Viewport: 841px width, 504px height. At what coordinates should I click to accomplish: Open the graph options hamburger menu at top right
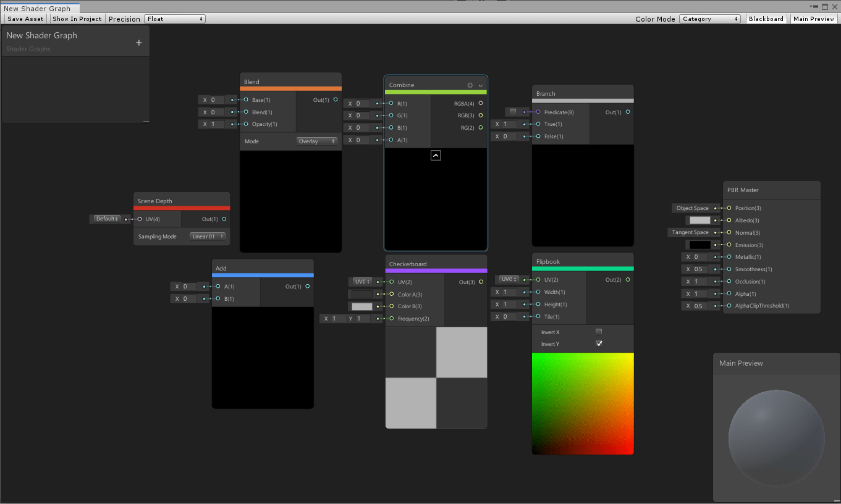point(813,6)
